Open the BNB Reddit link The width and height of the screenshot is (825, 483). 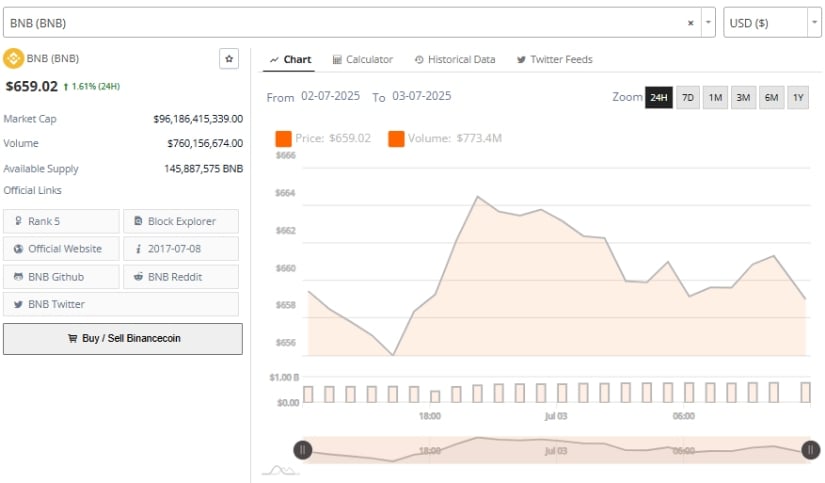click(181, 276)
